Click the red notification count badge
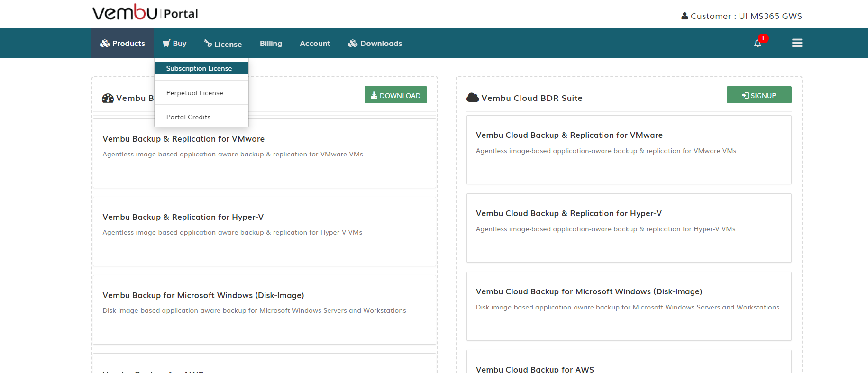Image resolution: width=868 pixels, height=373 pixels. click(x=763, y=38)
